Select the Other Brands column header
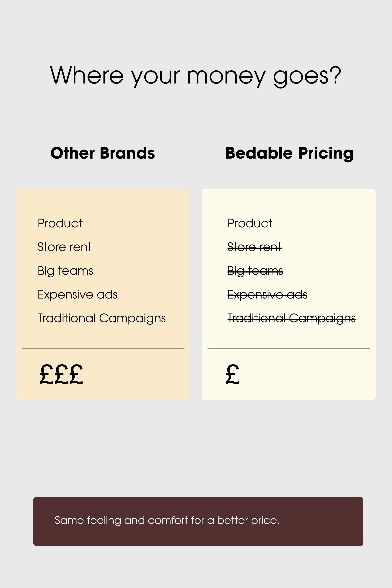This screenshot has width=392, height=588. (x=103, y=153)
